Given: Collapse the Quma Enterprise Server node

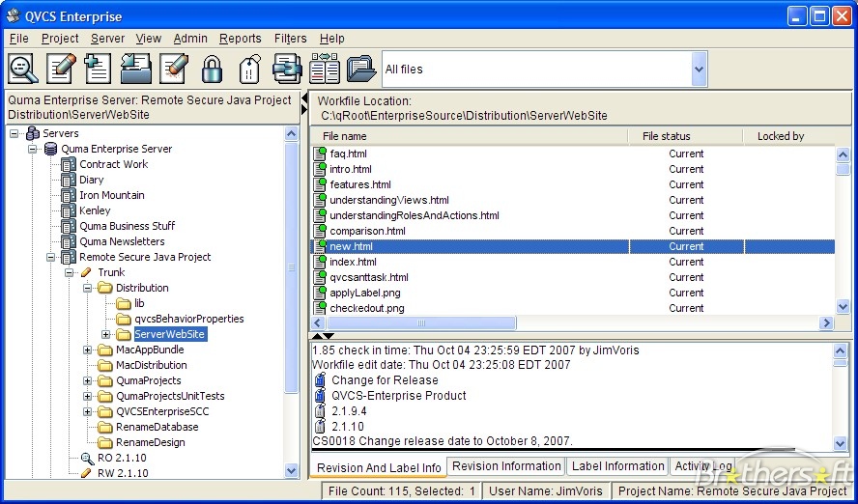Looking at the screenshot, I should coord(32,149).
